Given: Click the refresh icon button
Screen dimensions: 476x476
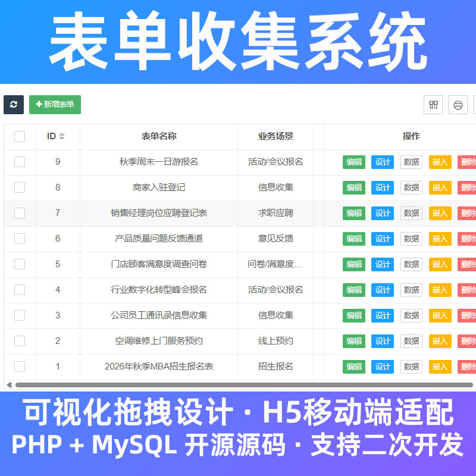Looking at the screenshot, I should [x=14, y=105].
